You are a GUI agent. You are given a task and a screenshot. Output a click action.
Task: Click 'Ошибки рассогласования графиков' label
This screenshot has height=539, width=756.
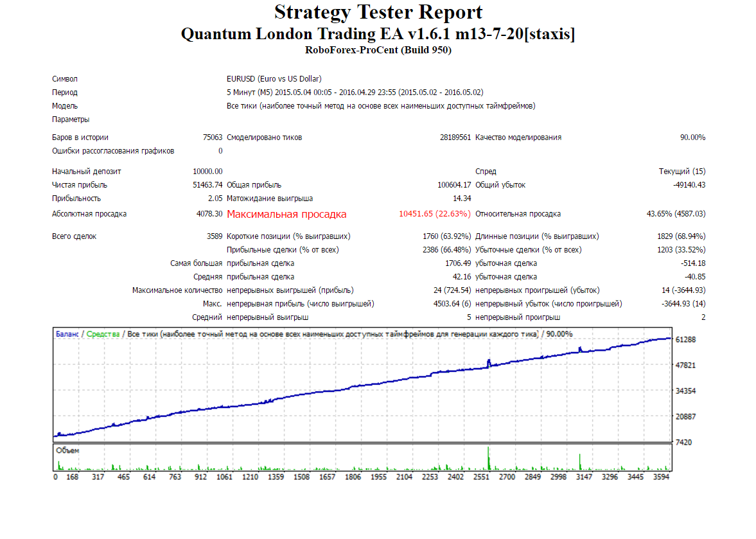coord(113,151)
